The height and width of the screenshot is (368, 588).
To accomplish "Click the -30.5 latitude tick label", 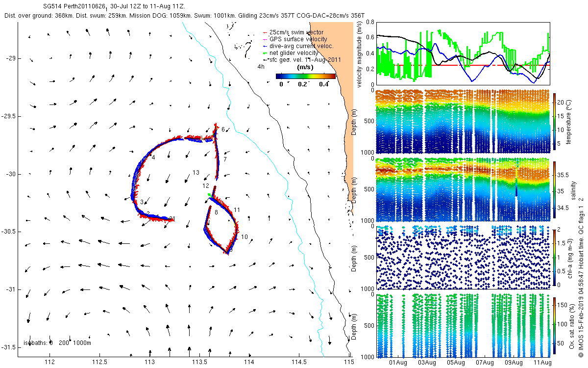I will (8, 232).
